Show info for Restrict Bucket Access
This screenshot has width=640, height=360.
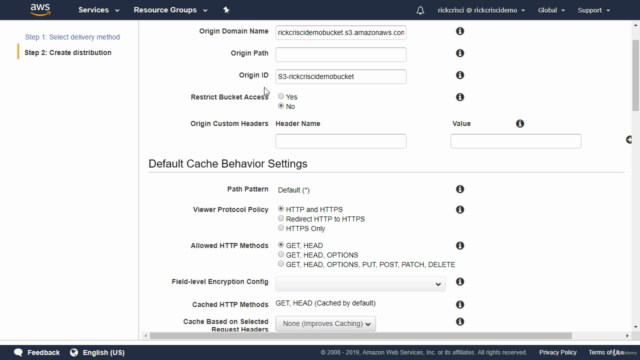460,97
